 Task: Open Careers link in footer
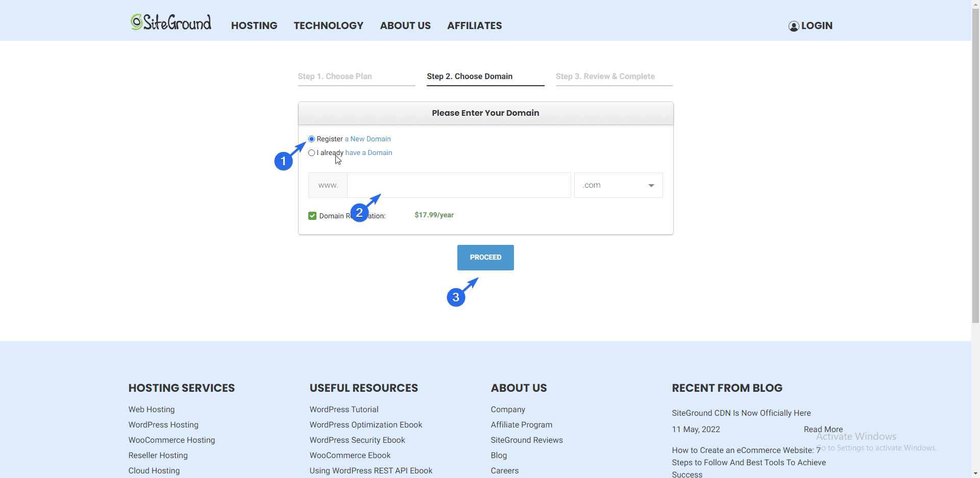[x=505, y=470]
